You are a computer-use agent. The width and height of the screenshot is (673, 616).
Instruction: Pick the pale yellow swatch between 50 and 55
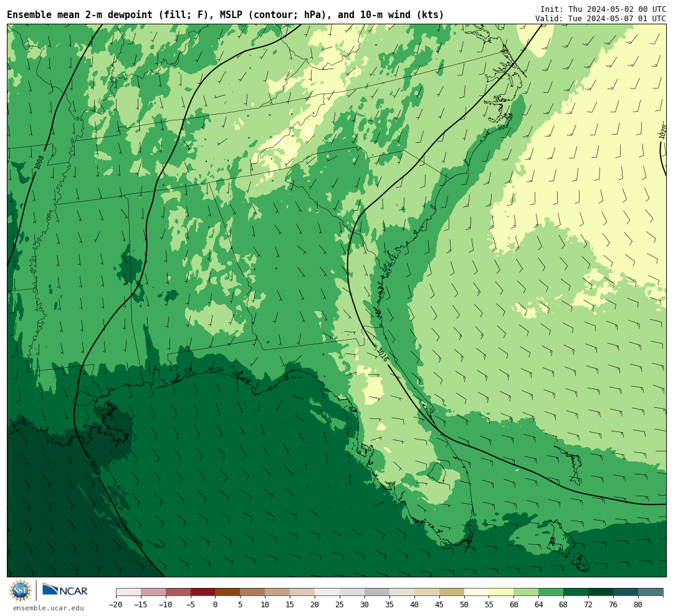click(x=477, y=592)
